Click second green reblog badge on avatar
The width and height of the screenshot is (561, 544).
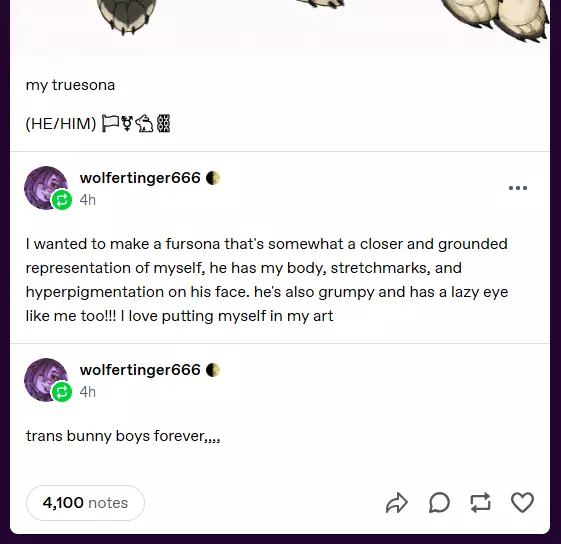pyautogui.click(x=62, y=392)
